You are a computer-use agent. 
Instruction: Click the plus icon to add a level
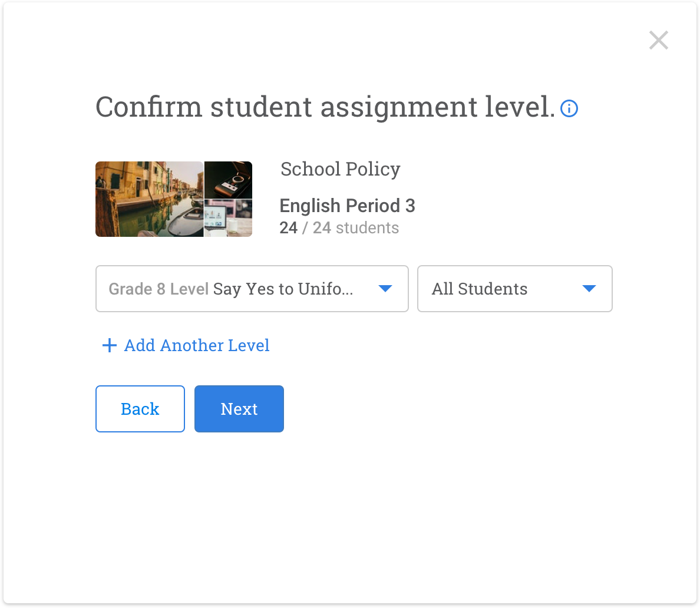point(110,345)
